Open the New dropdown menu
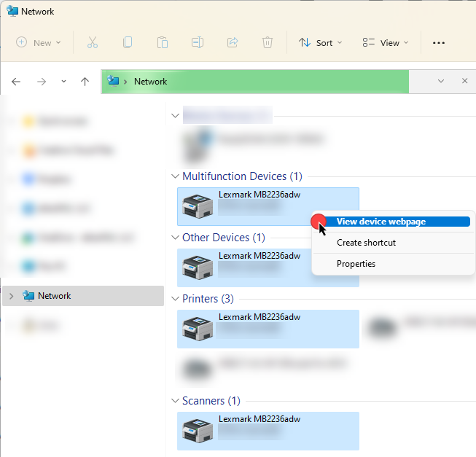This screenshot has height=457, width=476. 38,43
